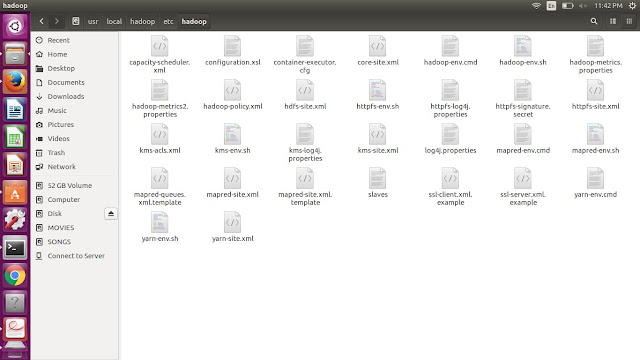The height and width of the screenshot is (360, 640).
Task: Launch Firefox from the launcher
Action: [15, 82]
